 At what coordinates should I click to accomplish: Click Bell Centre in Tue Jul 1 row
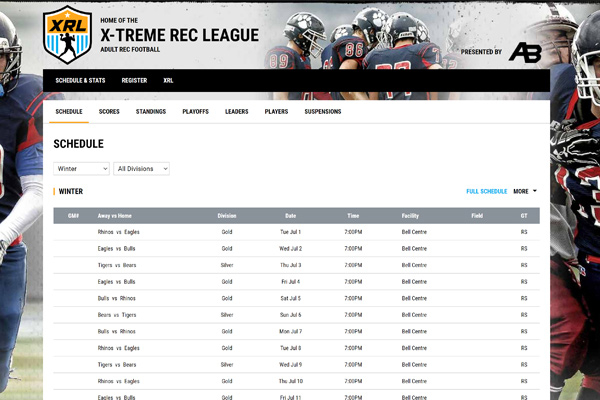click(x=414, y=232)
